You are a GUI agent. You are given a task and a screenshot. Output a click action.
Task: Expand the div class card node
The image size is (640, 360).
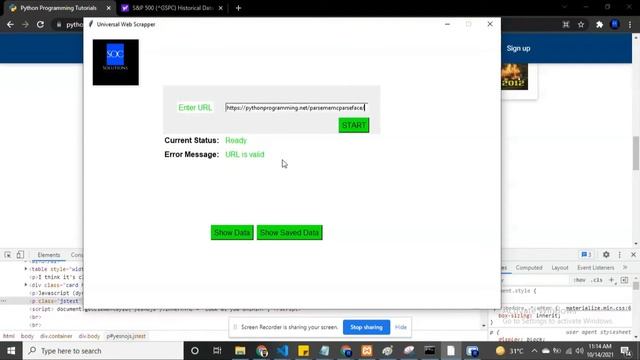26,285
